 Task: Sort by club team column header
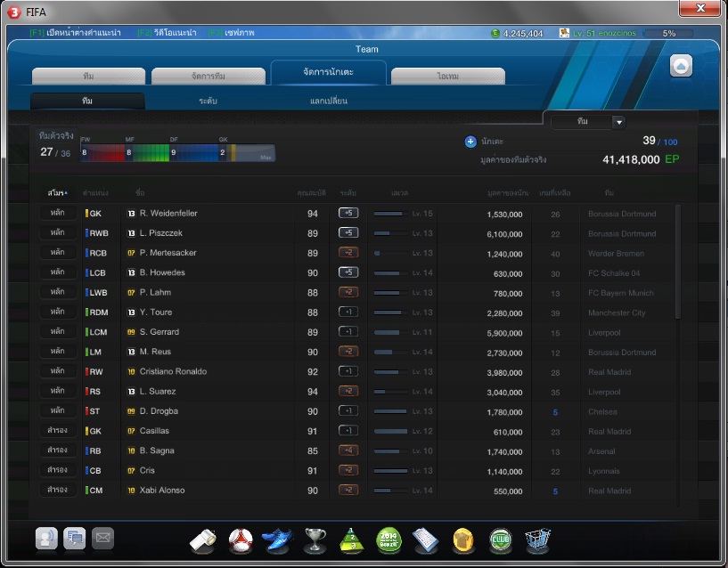click(609, 192)
